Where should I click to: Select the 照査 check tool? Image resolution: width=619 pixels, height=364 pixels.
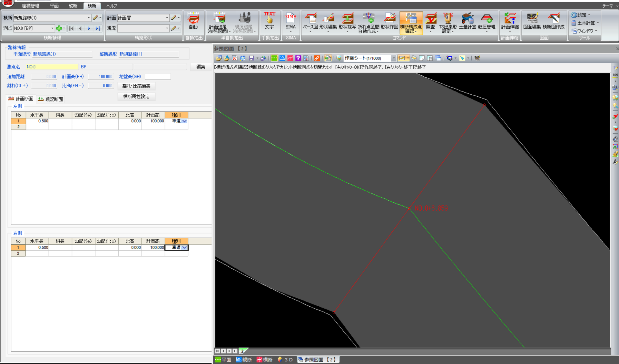click(430, 21)
